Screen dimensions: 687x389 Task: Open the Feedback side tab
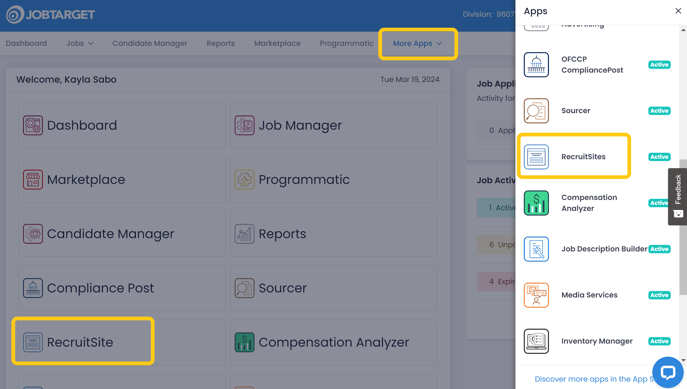[x=677, y=196]
